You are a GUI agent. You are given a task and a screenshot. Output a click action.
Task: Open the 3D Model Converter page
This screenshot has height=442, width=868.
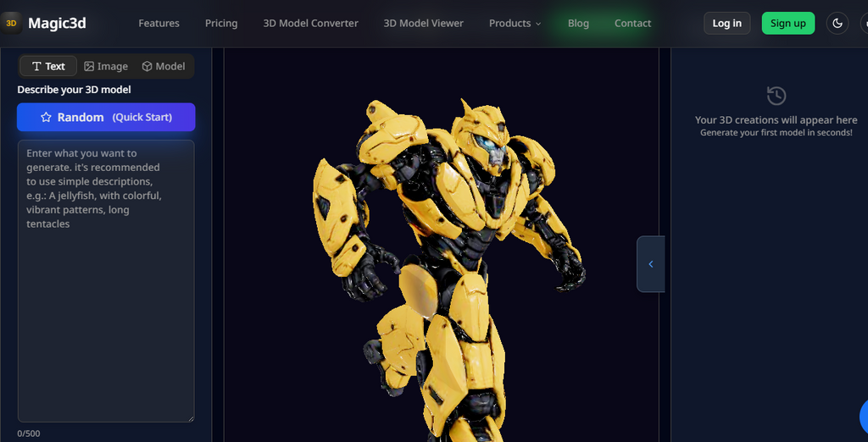310,23
